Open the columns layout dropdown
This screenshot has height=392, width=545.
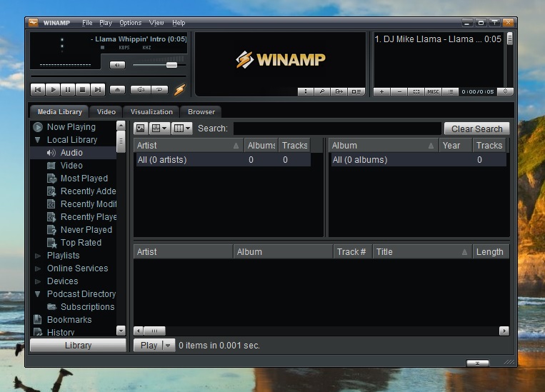click(181, 129)
